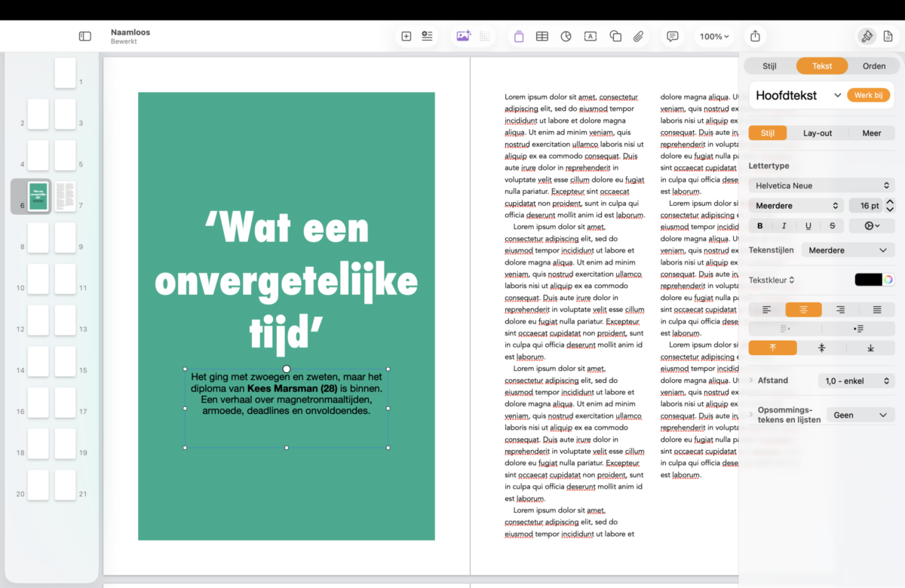Increase the text indent level
Image resolution: width=905 pixels, height=588 pixels.
(858, 329)
